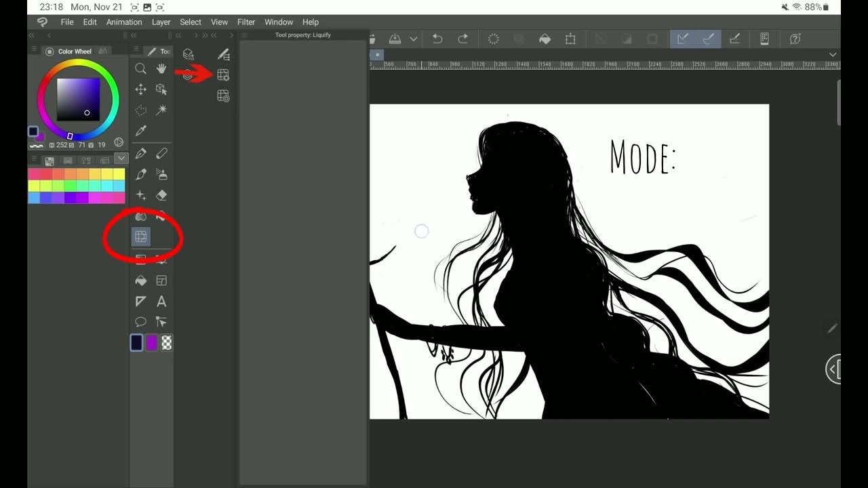Click the Clear dotted circle icon
Image resolution: width=868 pixels, height=488 pixels.
click(494, 39)
